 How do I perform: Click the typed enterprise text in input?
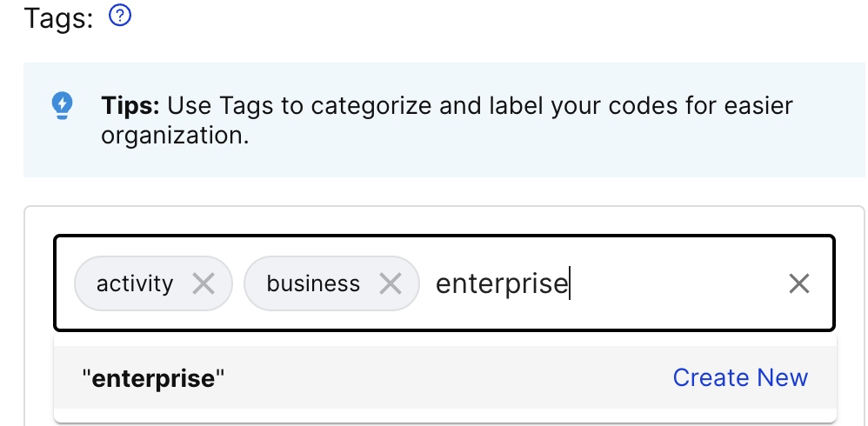click(x=502, y=283)
